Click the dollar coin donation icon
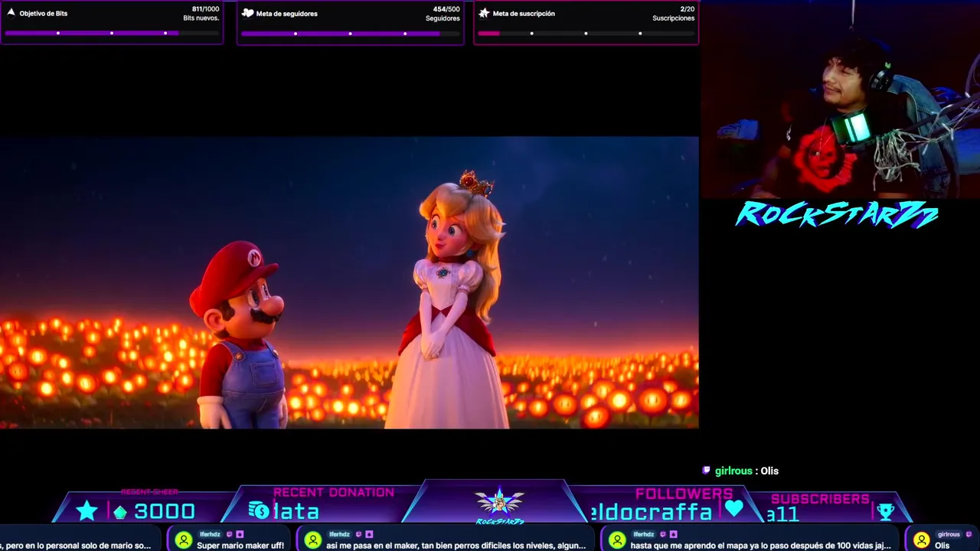 [x=259, y=510]
